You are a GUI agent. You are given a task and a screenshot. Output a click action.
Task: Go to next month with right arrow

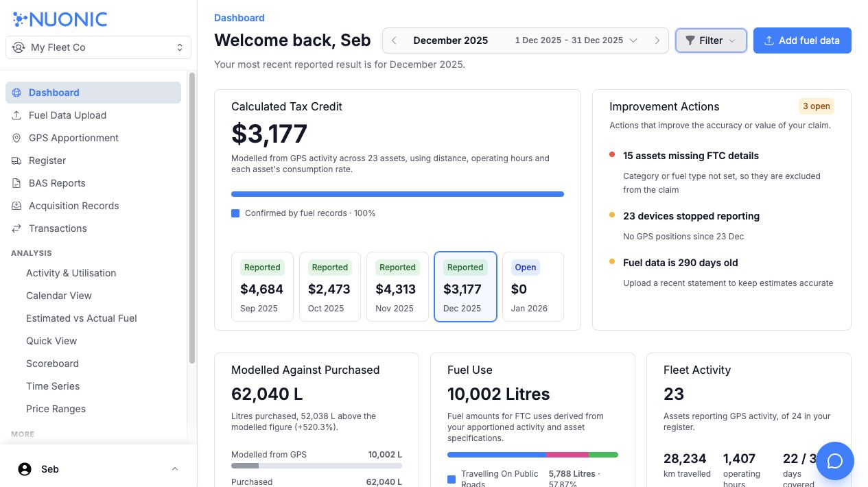tap(657, 40)
